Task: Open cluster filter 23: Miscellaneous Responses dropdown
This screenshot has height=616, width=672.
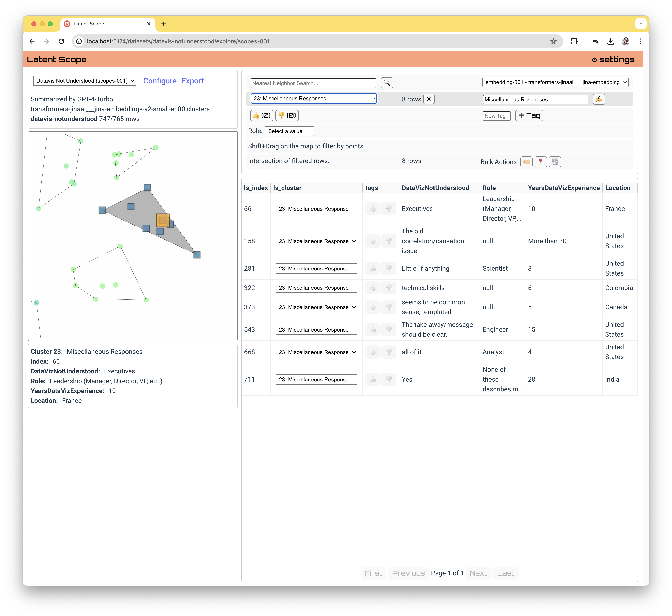Action: (x=314, y=99)
